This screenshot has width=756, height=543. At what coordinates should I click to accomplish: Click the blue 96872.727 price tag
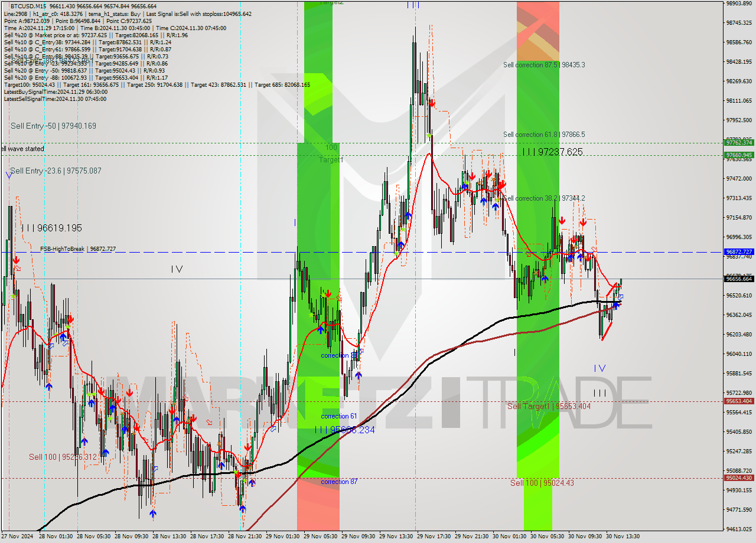click(739, 251)
